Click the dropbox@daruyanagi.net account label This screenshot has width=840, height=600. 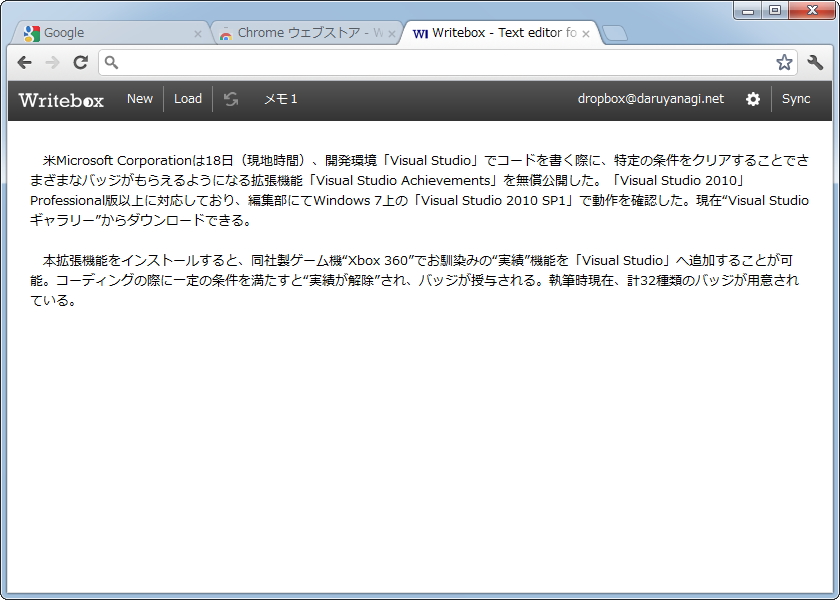(650, 99)
